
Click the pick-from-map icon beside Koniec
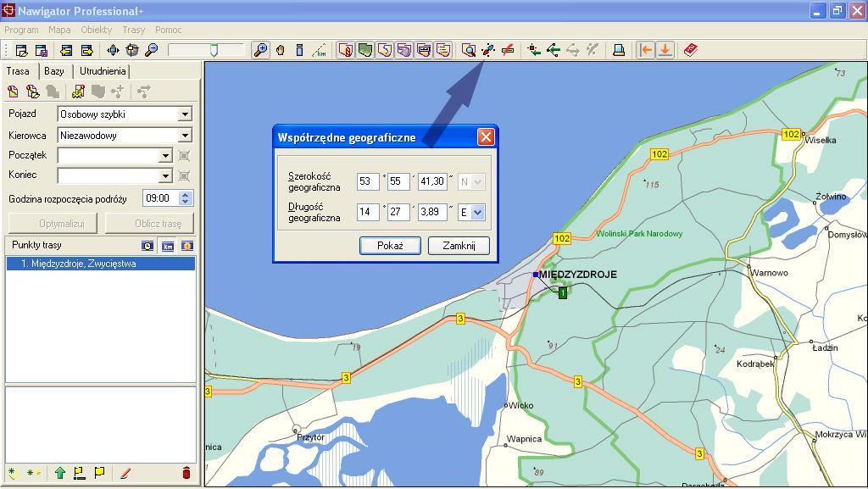(x=184, y=176)
